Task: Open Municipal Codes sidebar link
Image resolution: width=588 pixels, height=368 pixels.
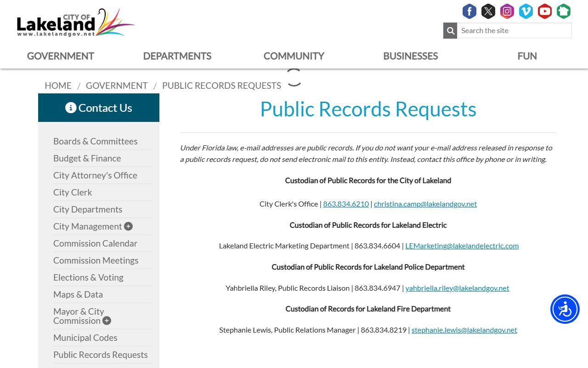Action: [85, 338]
